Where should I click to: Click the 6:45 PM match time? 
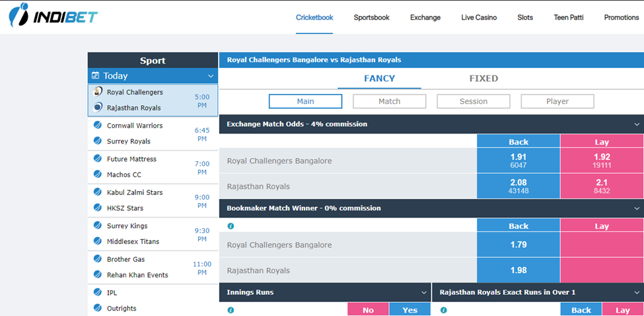(x=202, y=135)
